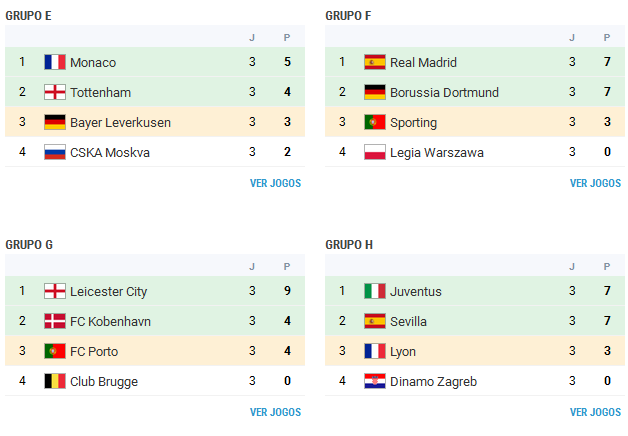Click the Danish flag beside FC Kobenhavn

pos(54,321)
